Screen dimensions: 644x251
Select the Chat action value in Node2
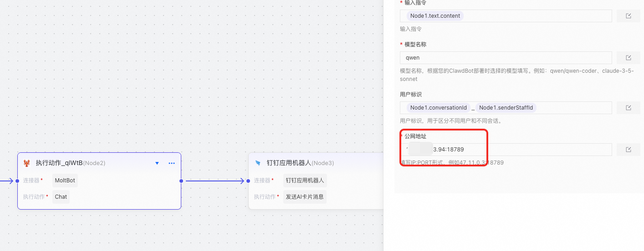pos(61,197)
